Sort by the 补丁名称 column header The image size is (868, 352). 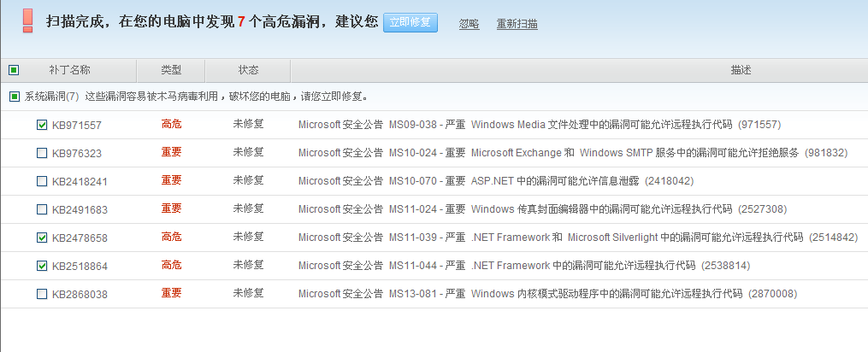pos(69,70)
